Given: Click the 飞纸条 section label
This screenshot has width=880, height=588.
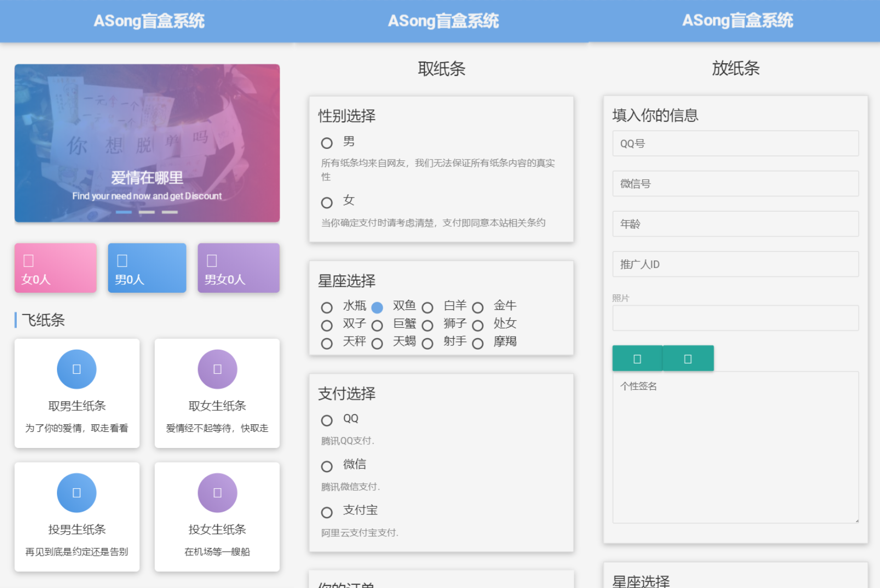Looking at the screenshot, I should [x=43, y=320].
